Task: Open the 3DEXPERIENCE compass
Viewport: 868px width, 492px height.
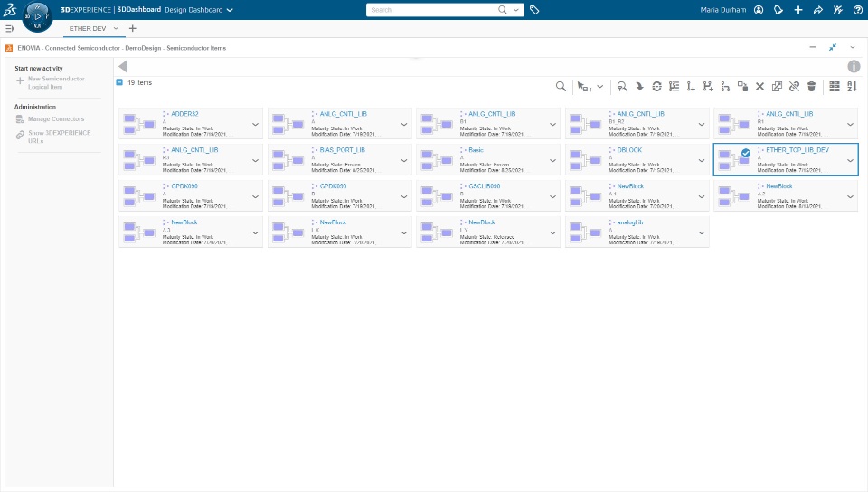Action: [x=37, y=16]
